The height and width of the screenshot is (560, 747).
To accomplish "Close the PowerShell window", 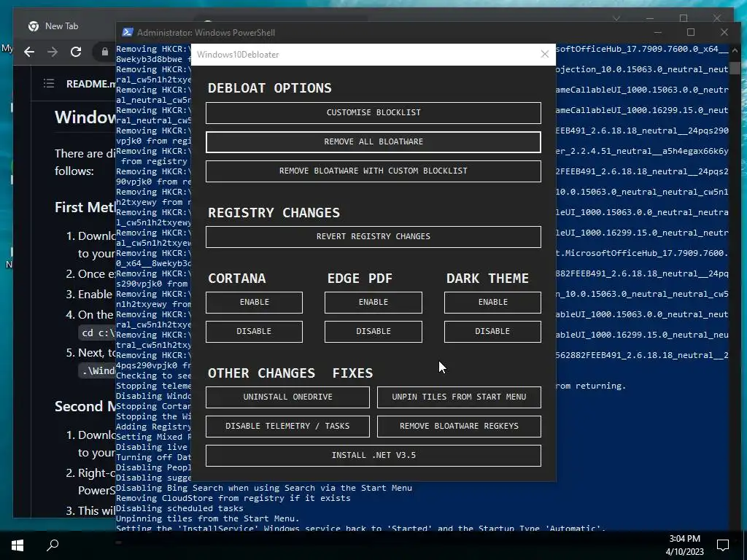I will click(x=724, y=32).
